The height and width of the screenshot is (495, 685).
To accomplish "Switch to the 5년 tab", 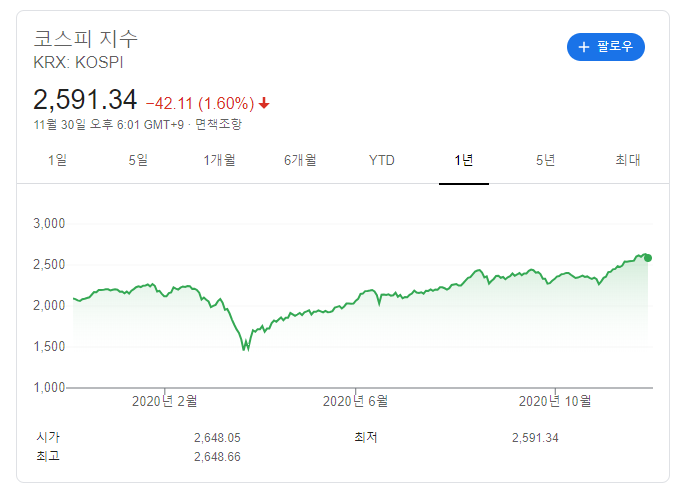I will tap(545, 160).
